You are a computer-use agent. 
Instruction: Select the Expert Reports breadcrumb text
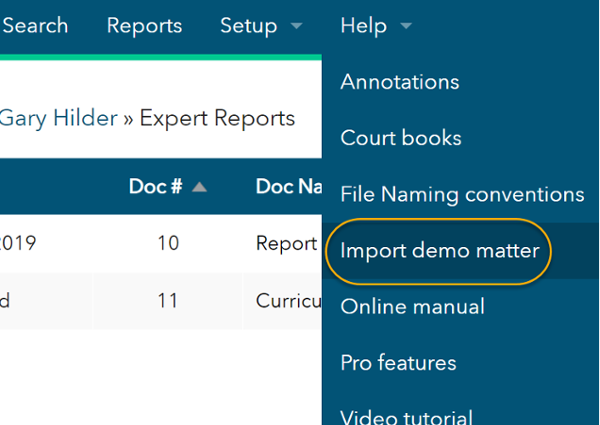(x=217, y=119)
